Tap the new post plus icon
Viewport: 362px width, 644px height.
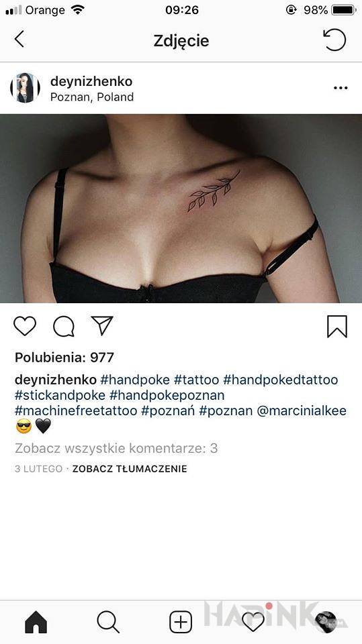181,622
